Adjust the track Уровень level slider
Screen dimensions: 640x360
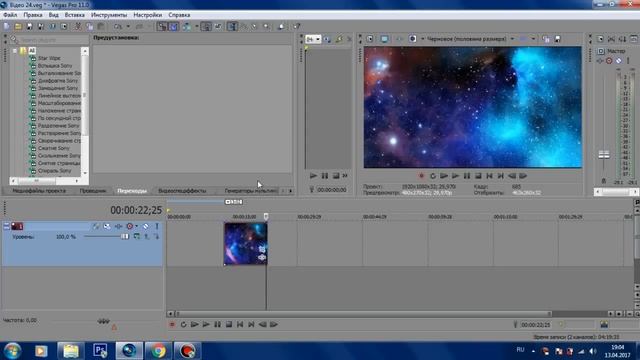tap(125, 237)
